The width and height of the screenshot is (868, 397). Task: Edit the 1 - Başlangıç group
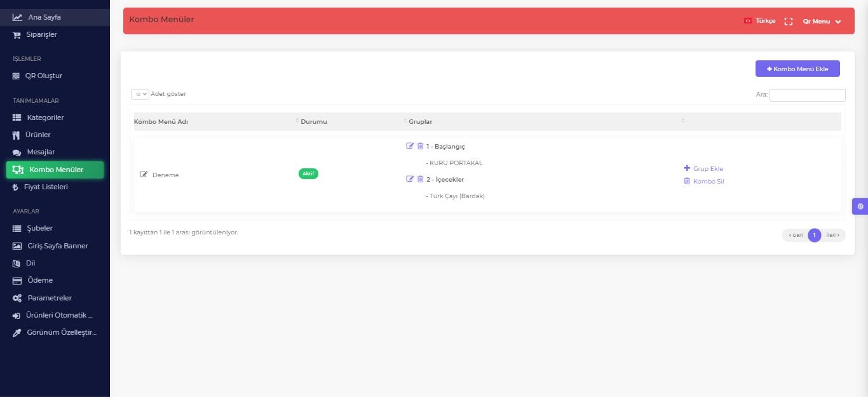click(x=410, y=146)
